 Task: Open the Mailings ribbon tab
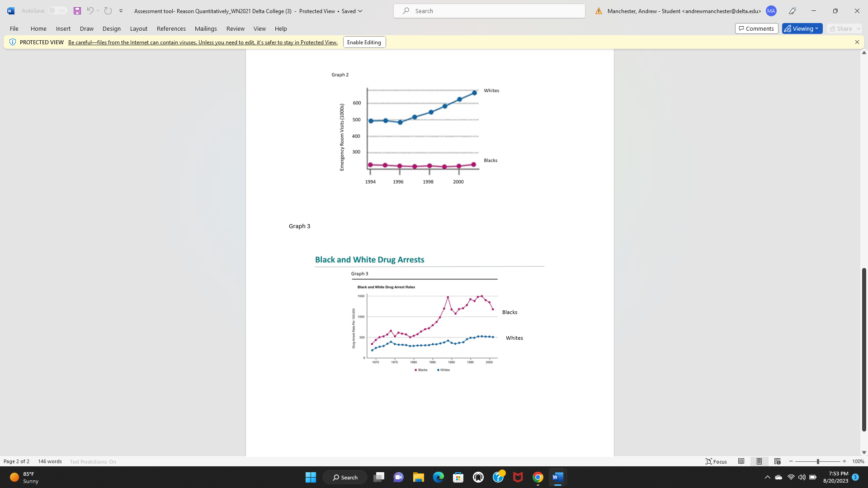pos(206,28)
